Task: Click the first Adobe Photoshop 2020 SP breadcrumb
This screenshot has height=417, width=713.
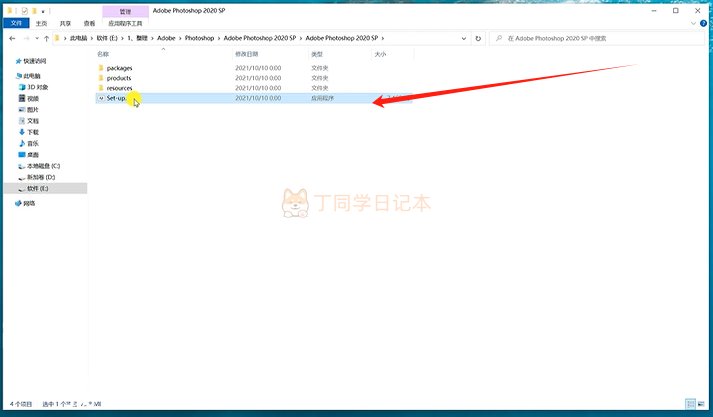Action: pyautogui.click(x=260, y=38)
